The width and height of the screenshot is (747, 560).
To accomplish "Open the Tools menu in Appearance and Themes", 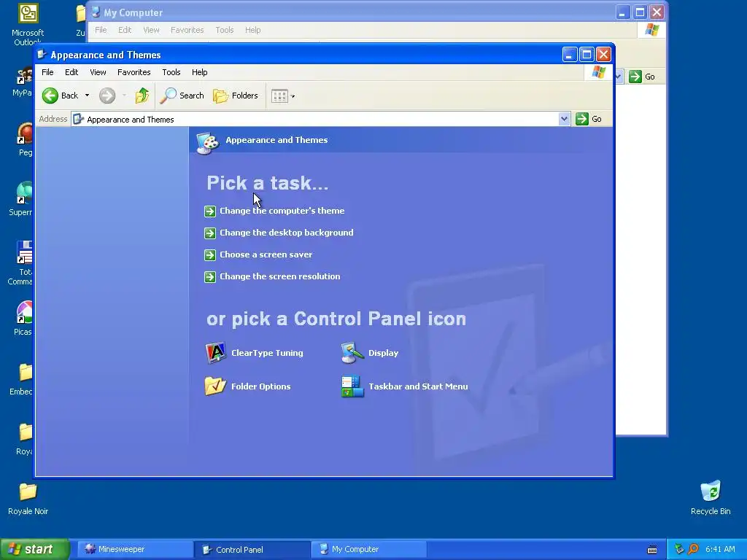I will (171, 72).
